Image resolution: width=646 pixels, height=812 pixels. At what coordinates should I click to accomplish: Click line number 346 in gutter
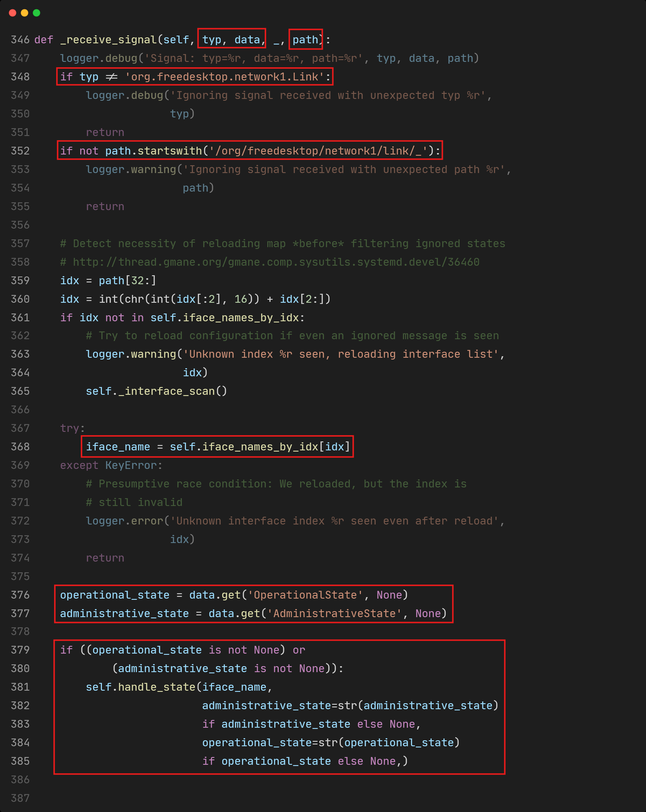(20, 39)
